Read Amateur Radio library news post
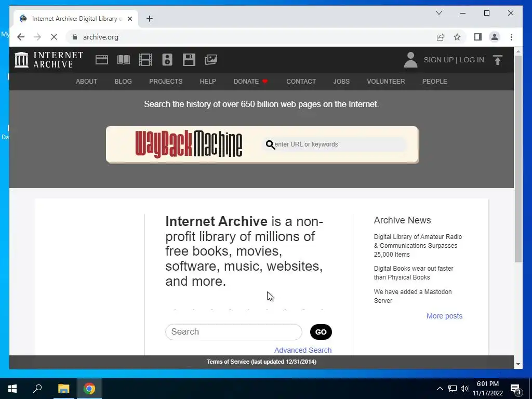 (x=418, y=246)
